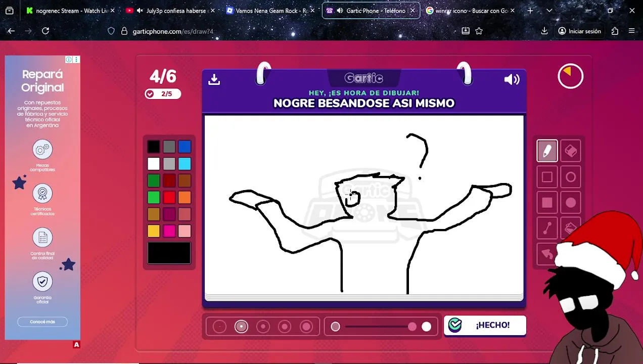Click inside the white drawing canvas
This screenshot has height=364, width=643.
(364, 205)
